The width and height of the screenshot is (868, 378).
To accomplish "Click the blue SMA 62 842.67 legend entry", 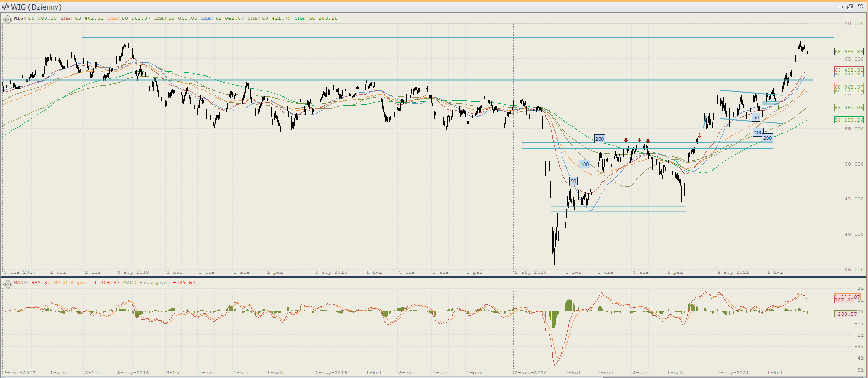I will click(x=223, y=18).
